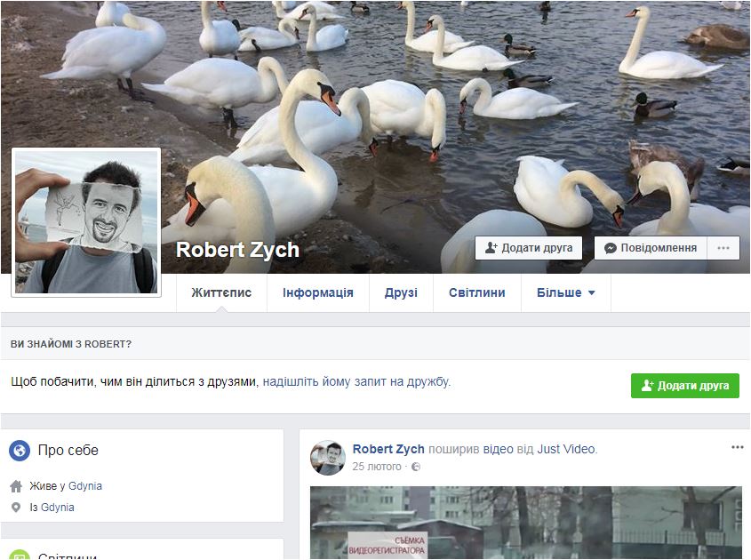This screenshot has width=751, height=560.
Task: Open the large profile picture
Action: click(x=86, y=221)
